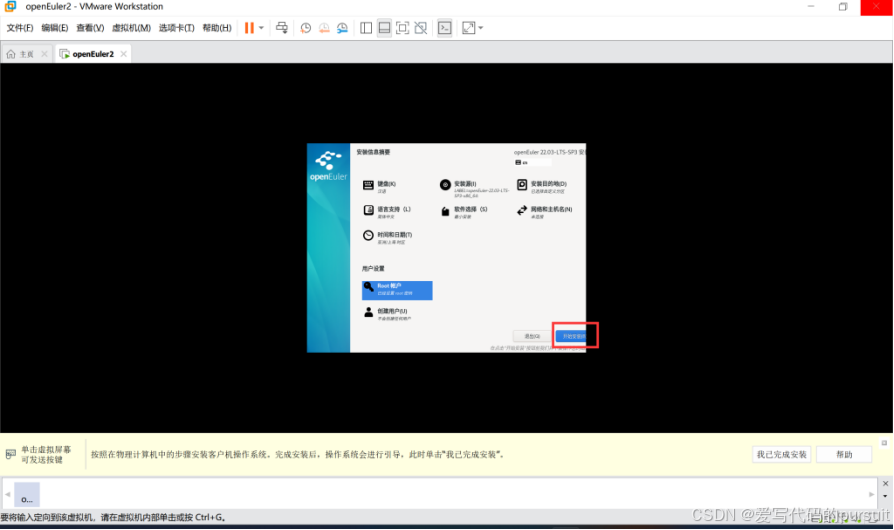Viewport: 894px width, 530px height.
Task: Click the send Ctrl+Alt+Del icon
Action: pos(282,28)
